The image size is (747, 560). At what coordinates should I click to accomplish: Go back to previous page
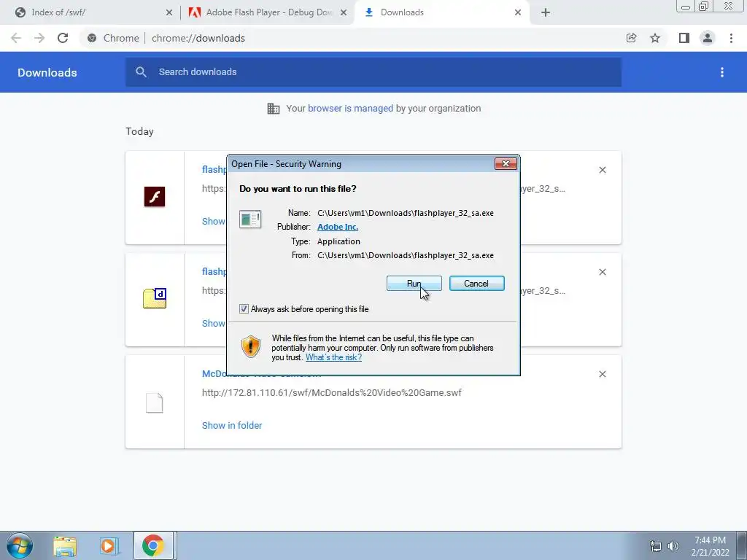16,38
